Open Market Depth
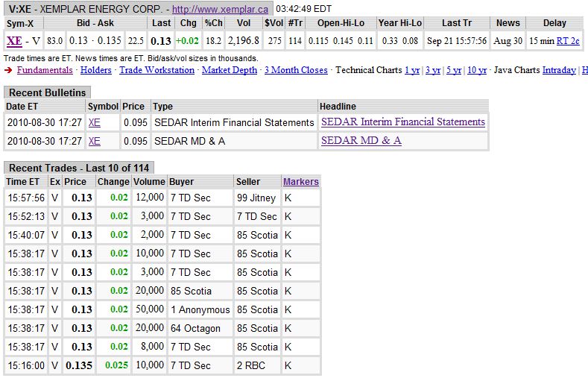This screenshot has width=588, height=381. coord(230,70)
